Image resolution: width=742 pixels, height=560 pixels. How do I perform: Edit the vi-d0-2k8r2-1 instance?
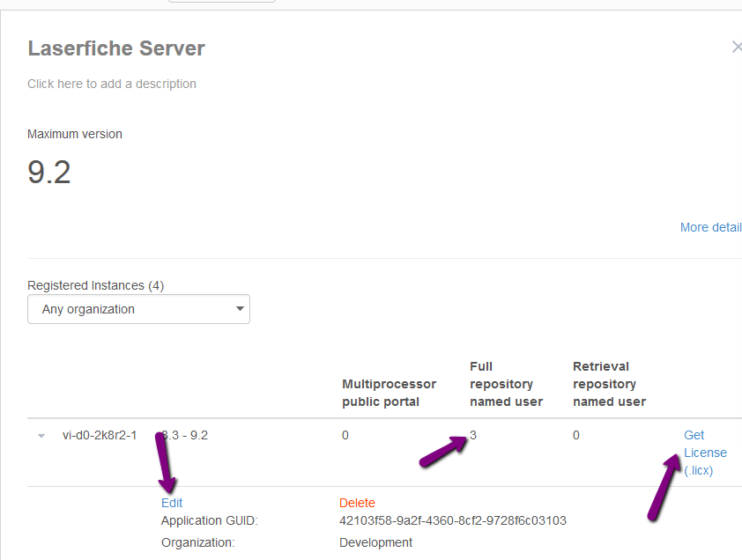[172, 503]
